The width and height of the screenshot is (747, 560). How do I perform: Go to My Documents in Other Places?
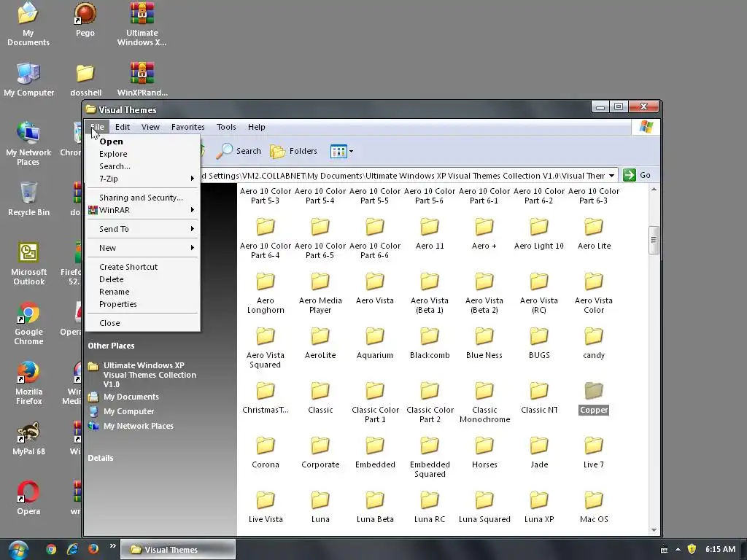[x=131, y=397]
